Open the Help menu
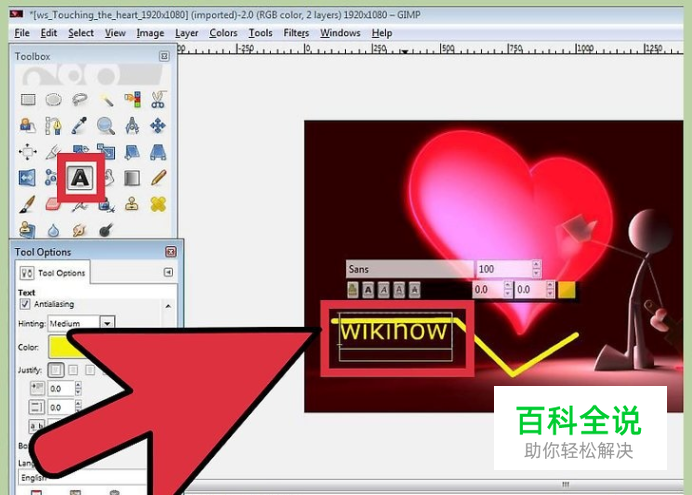692x495 pixels. click(382, 33)
